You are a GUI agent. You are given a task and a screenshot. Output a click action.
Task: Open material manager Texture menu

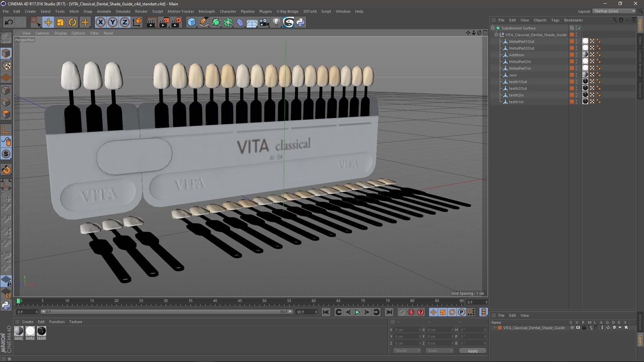(x=75, y=322)
